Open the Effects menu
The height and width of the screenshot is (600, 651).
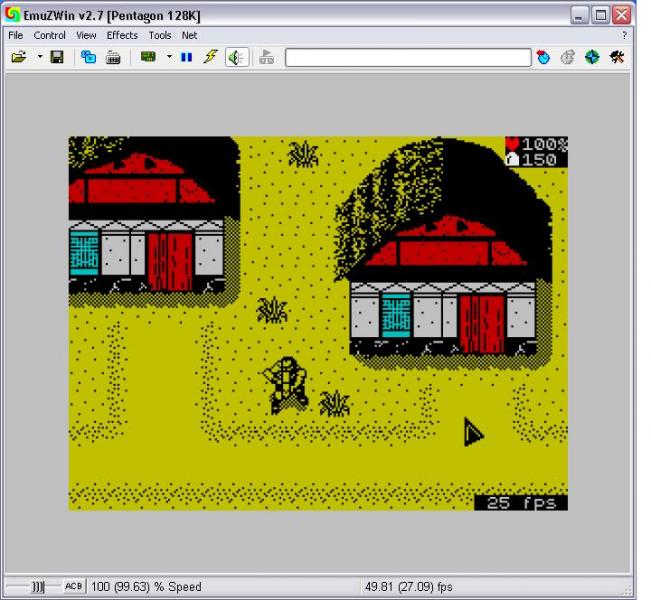(122, 35)
